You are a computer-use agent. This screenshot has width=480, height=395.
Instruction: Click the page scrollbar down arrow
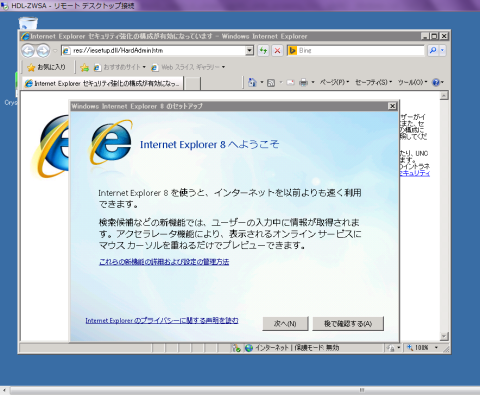444,336
